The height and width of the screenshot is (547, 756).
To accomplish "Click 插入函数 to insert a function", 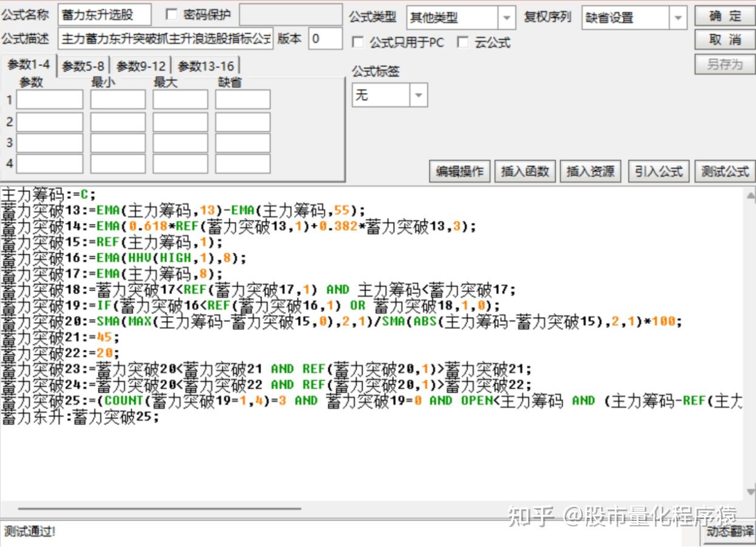I will click(525, 171).
